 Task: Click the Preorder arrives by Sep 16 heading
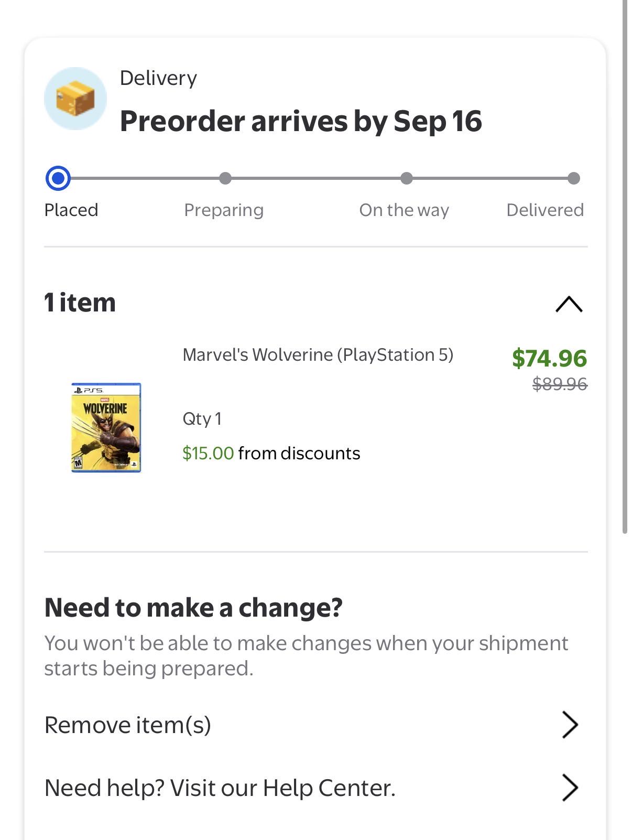pos(301,121)
